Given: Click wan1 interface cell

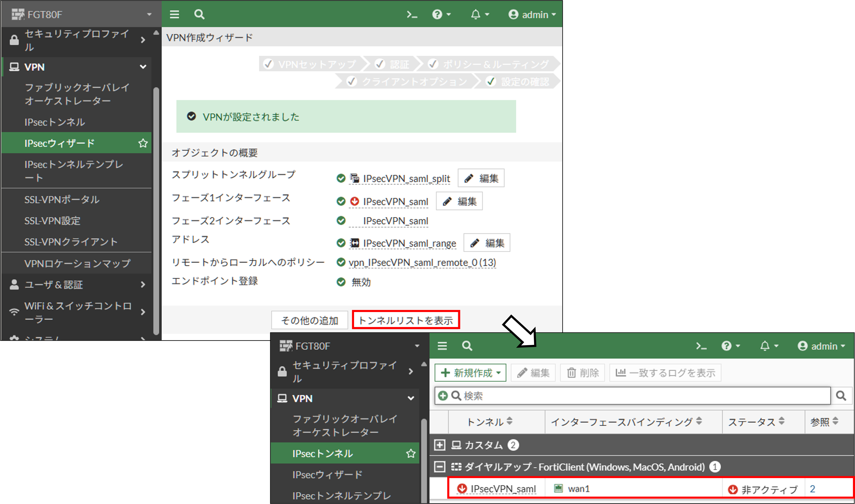Looking at the screenshot, I should (x=633, y=489).
